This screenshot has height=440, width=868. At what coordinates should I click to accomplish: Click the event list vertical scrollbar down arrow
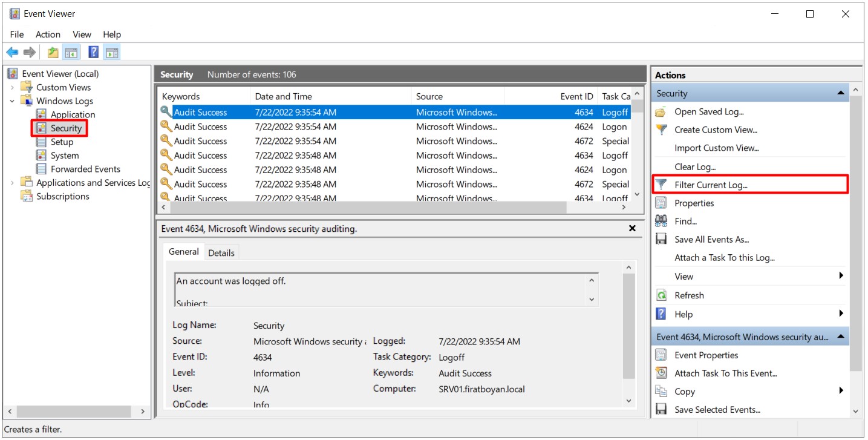tap(636, 195)
